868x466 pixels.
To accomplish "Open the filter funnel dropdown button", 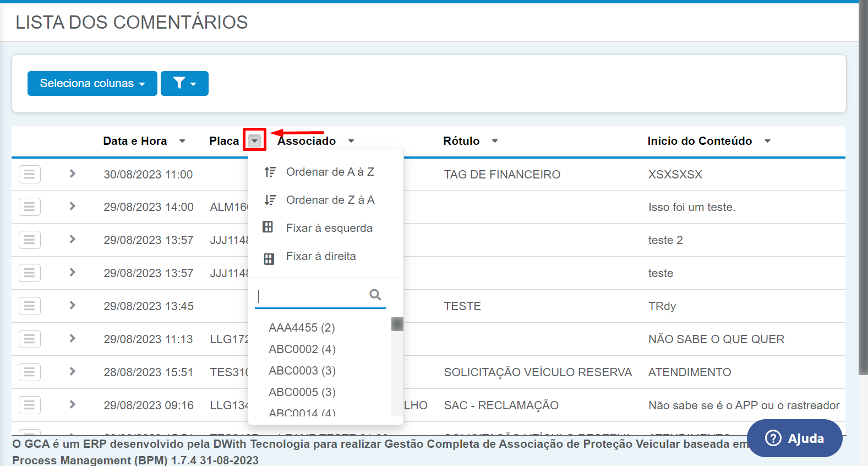I will [x=184, y=83].
